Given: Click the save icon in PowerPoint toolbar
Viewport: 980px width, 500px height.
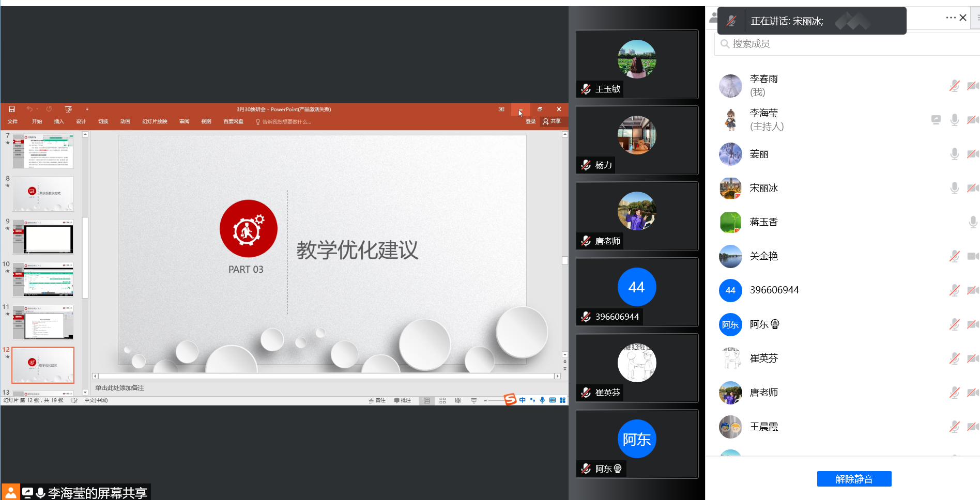Looking at the screenshot, I should pos(11,109).
